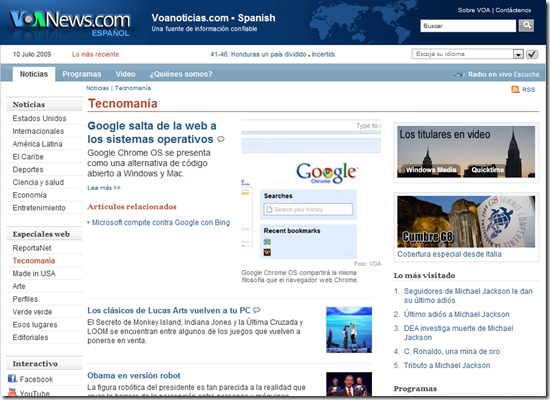
Task: Click the search magnifier button
Action: click(526, 25)
